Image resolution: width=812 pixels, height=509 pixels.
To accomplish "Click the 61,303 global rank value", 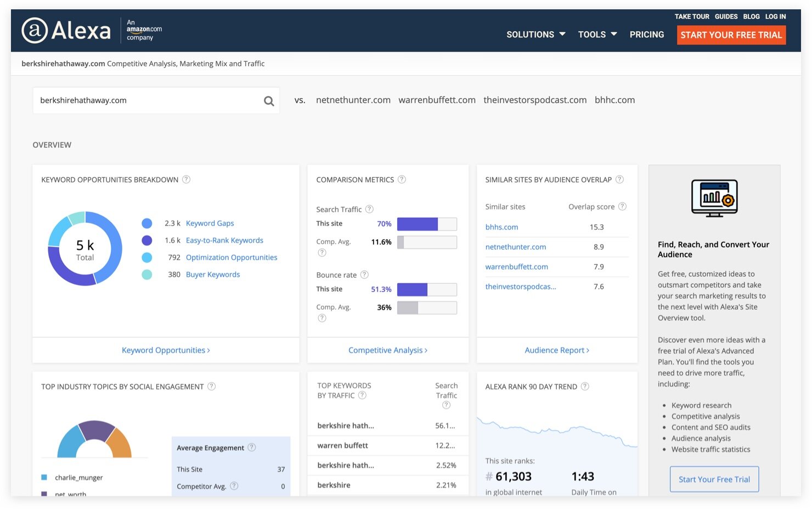I will point(514,477).
